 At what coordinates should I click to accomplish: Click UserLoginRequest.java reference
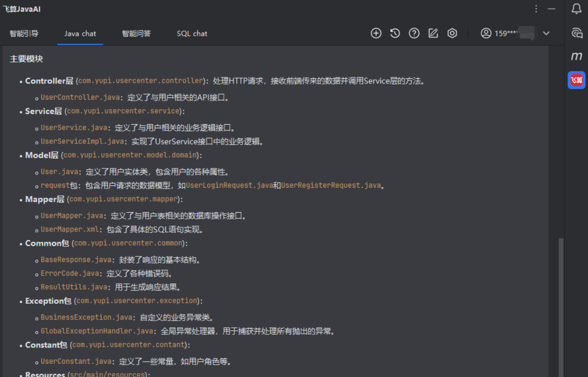point(230,186)
